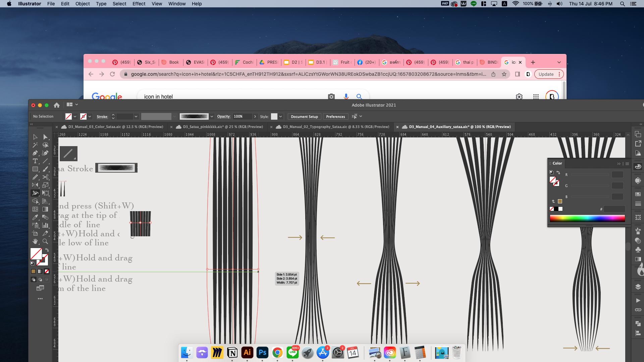Expand the Style swatch dropdown
This screenshot has width=644, height=362.
(280, 117)
